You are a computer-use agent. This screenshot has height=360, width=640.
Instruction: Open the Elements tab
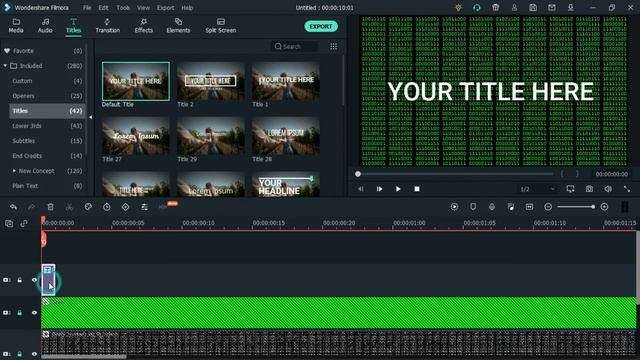(x=178, y=26)
